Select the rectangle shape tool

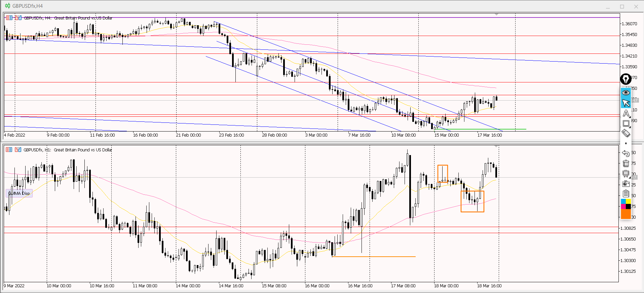coord(626,123)
